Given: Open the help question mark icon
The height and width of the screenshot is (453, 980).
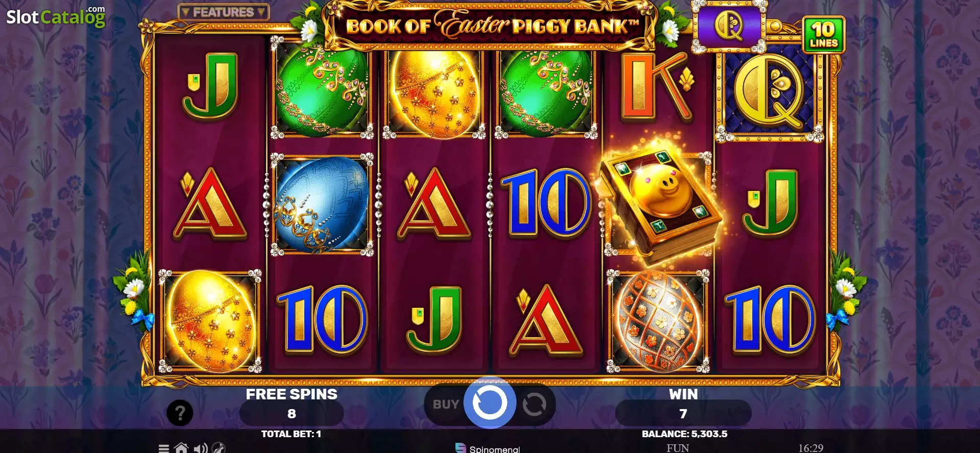Looking at the screenshot, I should 180,413.
